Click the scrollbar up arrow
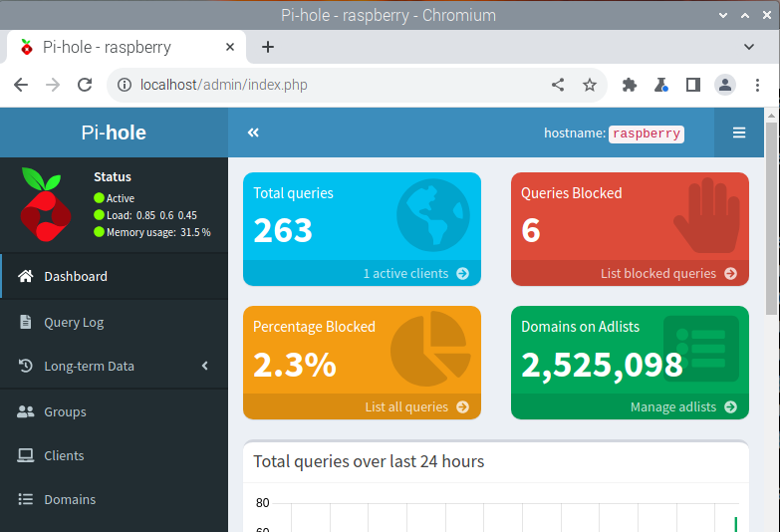 771,116
